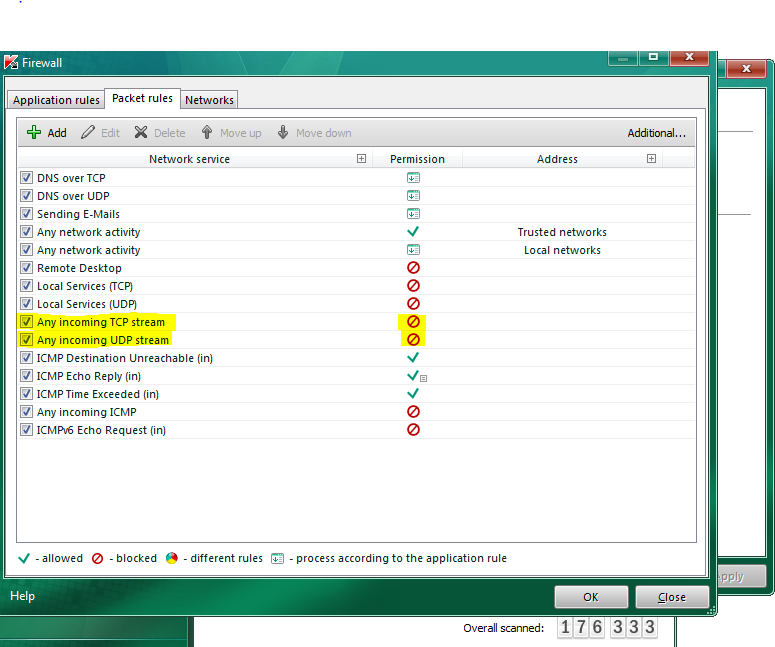The height and width of the screenshot is (647, 775).
Task: Click DNS over TCP permission icon
Action: click(x=413, y=178)
